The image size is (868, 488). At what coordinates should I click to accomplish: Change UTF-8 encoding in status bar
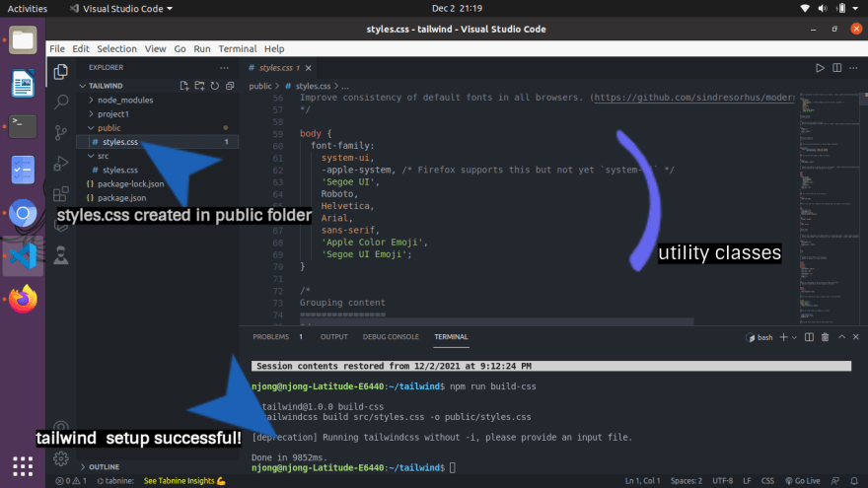coord(723,481)
